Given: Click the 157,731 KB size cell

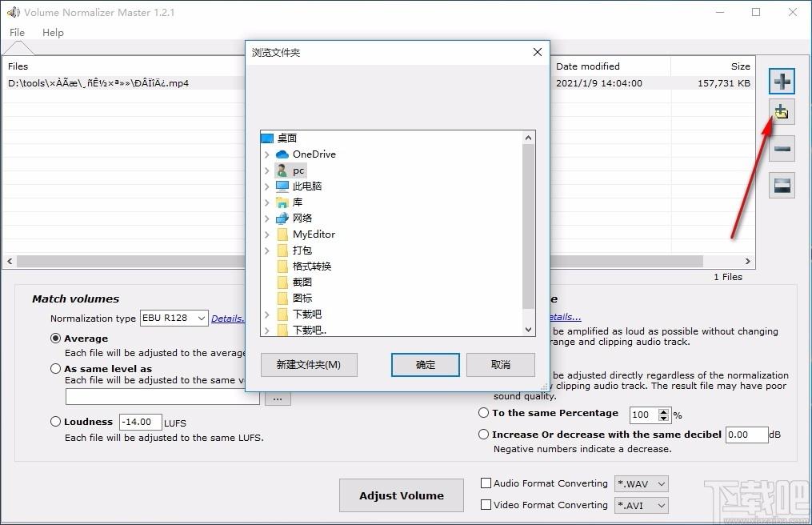Looking at the screenshot, I should (x=723, y=83).
